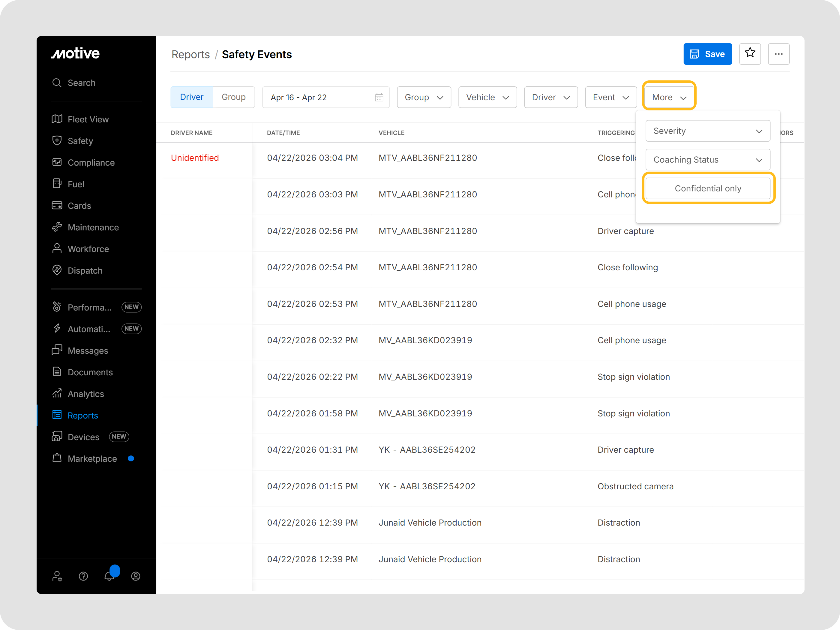Expand the Severity dropdown
The image size is (840, 630).
point(707,131)
